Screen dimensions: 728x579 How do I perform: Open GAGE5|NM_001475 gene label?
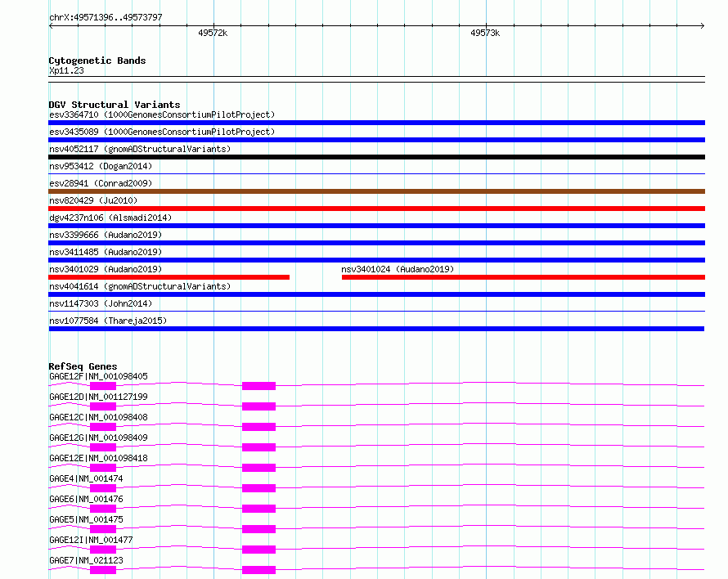[x=87, y=519]
